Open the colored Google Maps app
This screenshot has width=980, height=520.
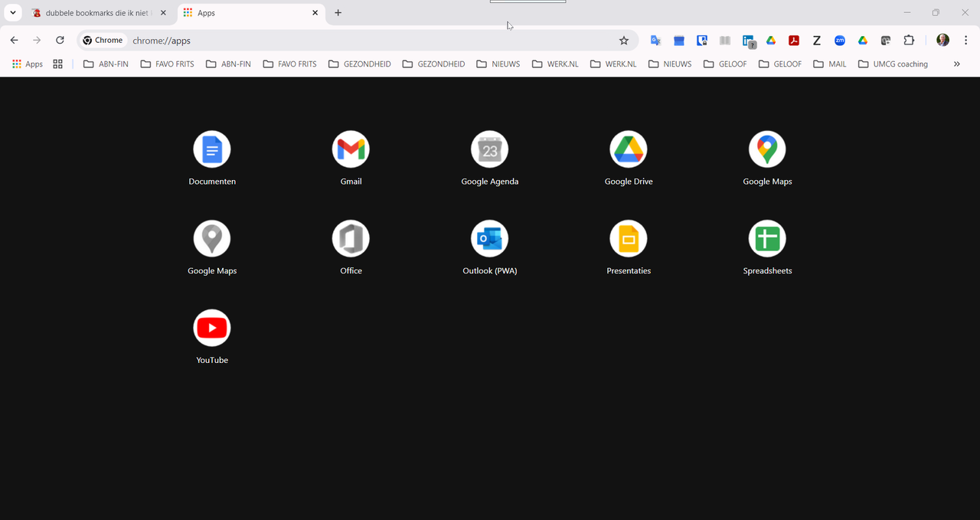(767, 149)
